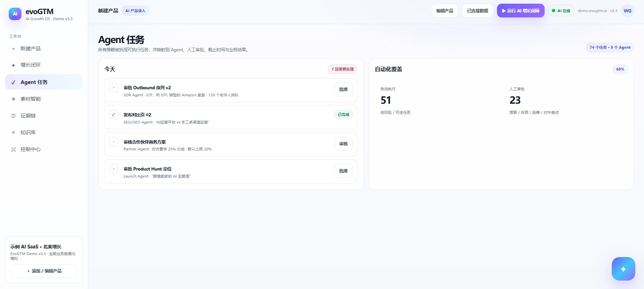Screen dimensions: 644x289
Task: Click the plus icon beside 新建产品
Action: pyautogui.click(x=13, y=49)
